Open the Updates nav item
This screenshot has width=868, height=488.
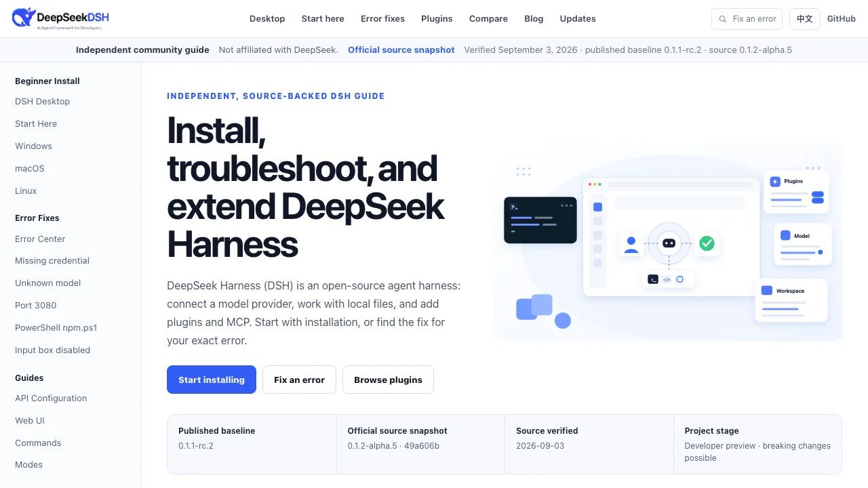click(x=578, y=19)
